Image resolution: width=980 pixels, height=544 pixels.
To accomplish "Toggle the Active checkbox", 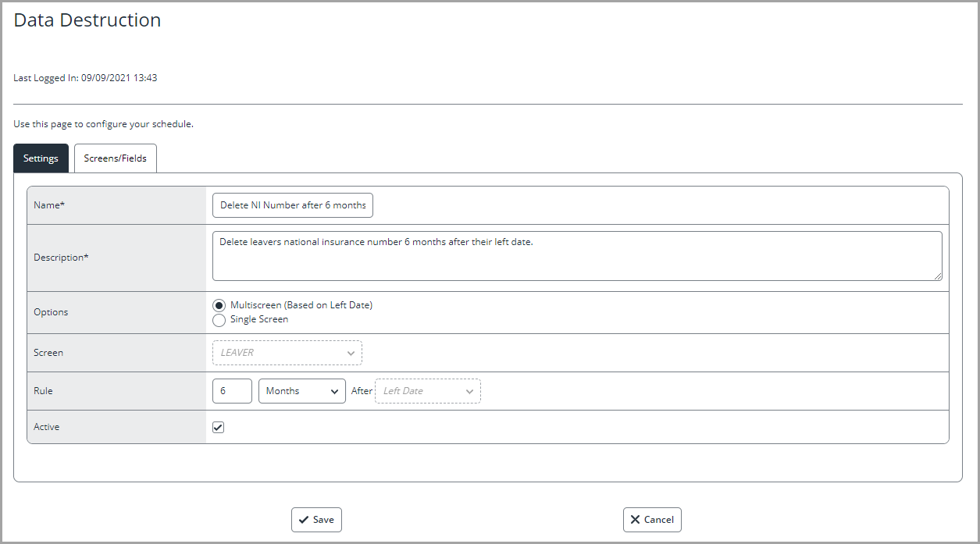I will [219, 428].
